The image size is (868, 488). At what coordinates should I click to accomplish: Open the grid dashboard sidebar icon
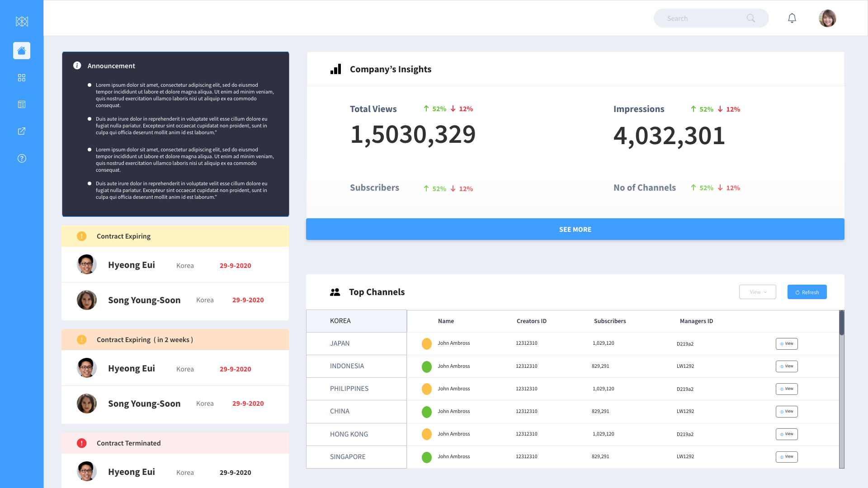22,78
